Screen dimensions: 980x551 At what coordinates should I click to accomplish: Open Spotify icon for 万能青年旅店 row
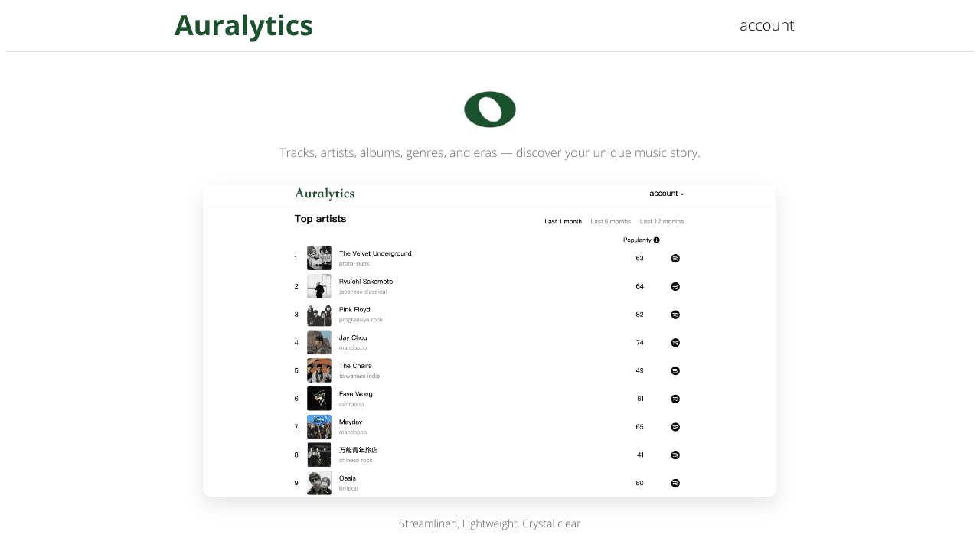click(675, 455)
